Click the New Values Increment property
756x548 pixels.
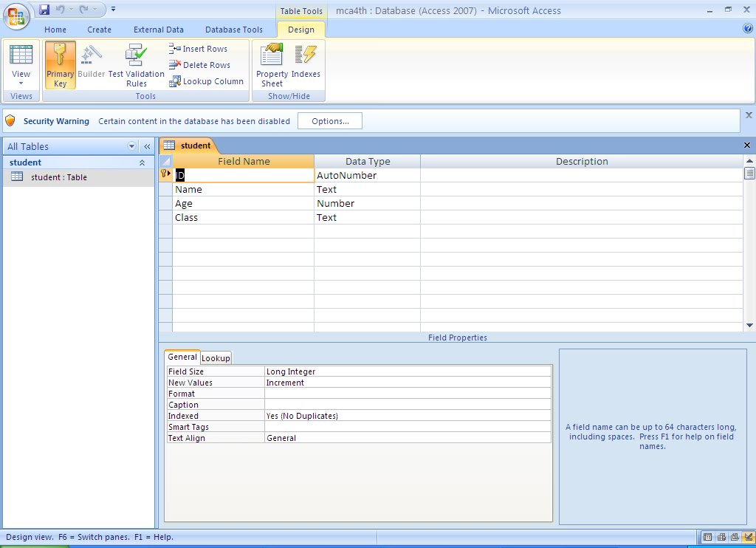pos(408,383)
